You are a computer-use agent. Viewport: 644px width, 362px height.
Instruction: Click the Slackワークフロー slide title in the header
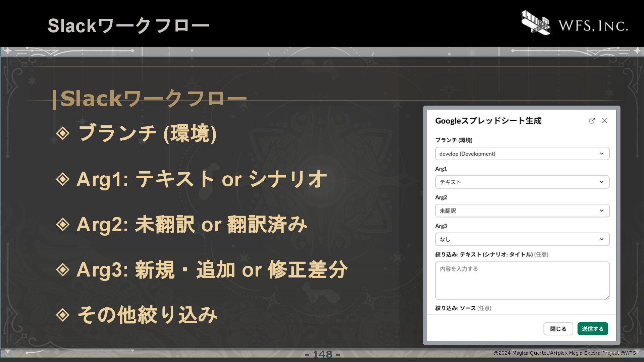[x=128, y=25]
